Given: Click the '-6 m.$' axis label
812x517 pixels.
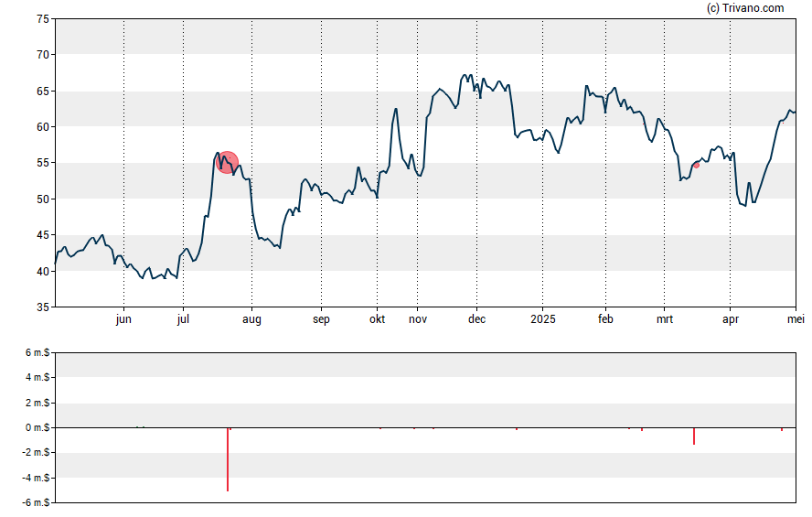Looking at the screenshot, I should click(36, 502).
